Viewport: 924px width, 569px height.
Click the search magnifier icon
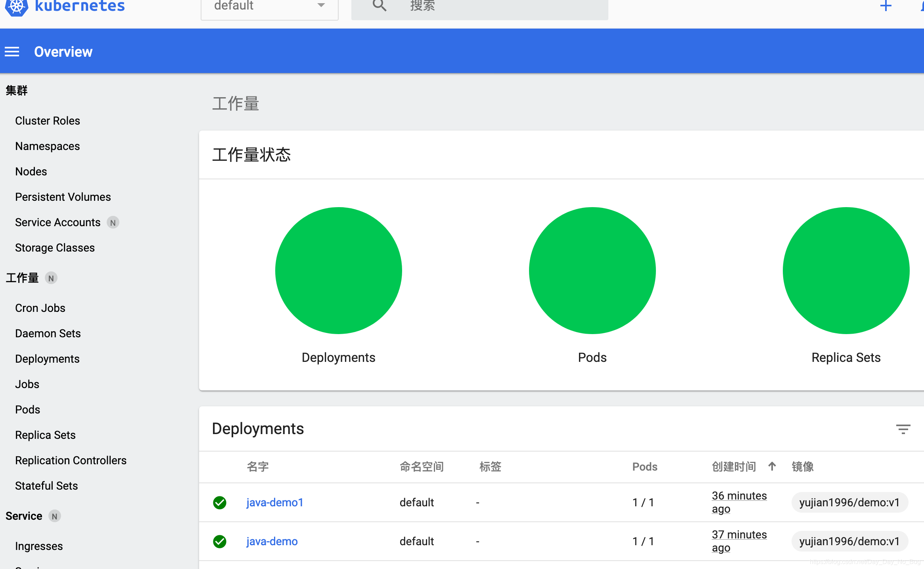379,6
